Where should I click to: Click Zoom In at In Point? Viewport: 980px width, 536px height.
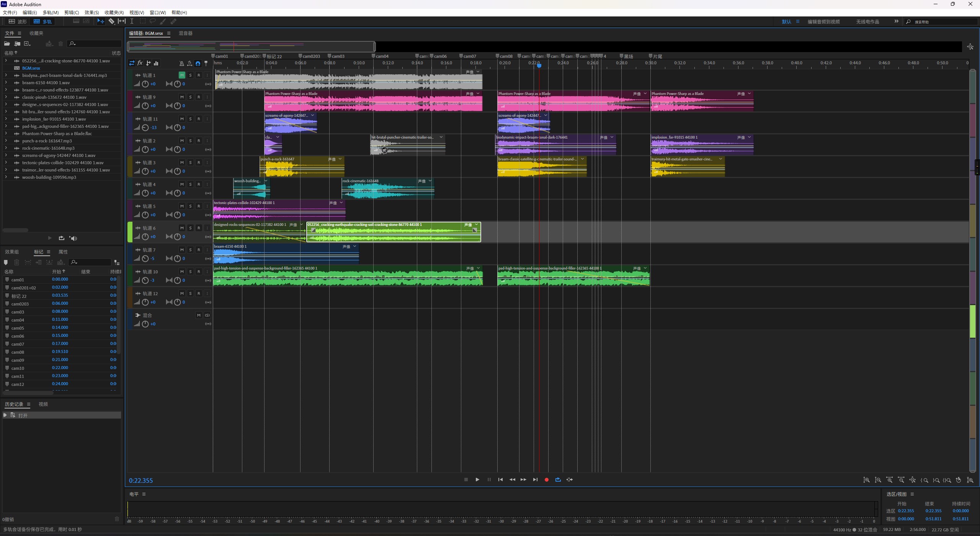[924, 480]
